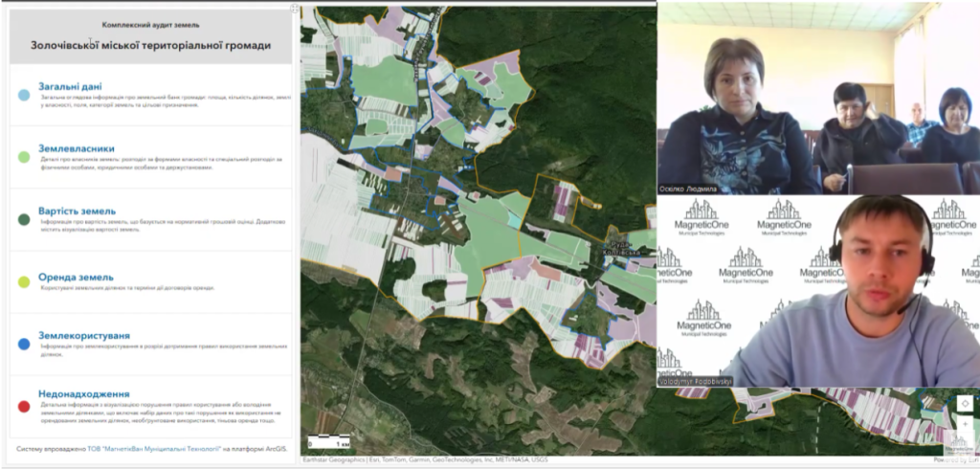
Task: Click the light blue circle beside Загальні дані
Action: pos(24,95)
